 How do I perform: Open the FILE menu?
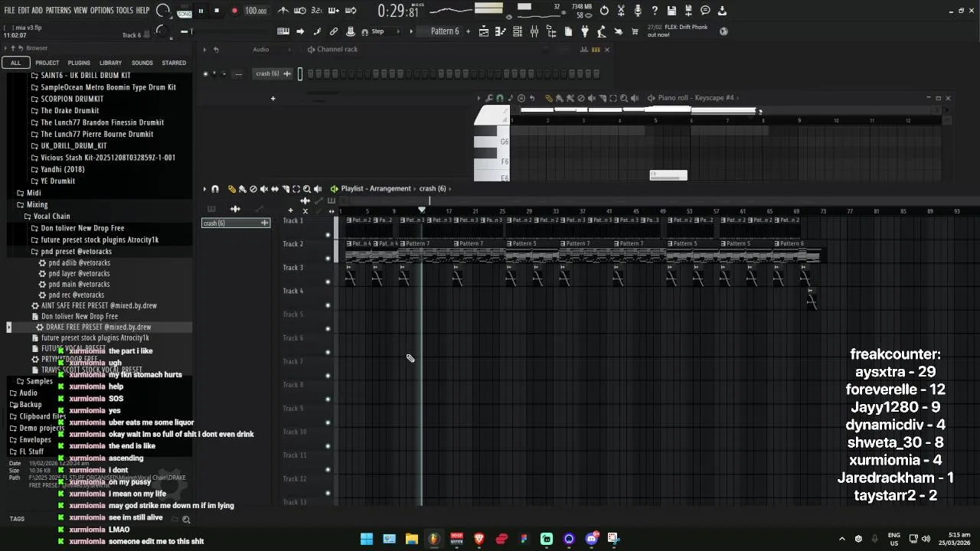click(9, 11)
